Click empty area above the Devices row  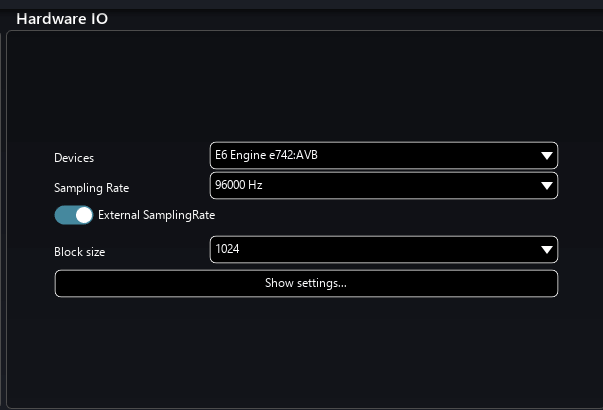(x=300, y=90)
